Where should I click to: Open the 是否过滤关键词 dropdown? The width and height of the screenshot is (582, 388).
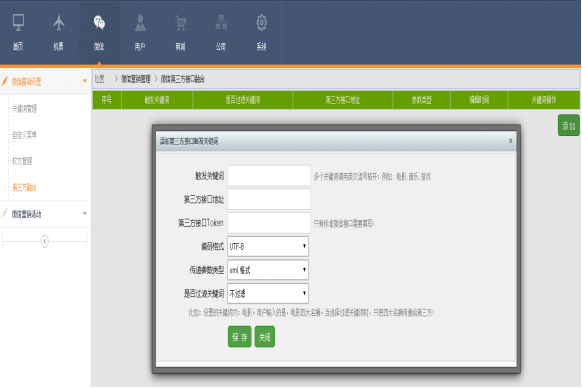[x=268, y=293]
